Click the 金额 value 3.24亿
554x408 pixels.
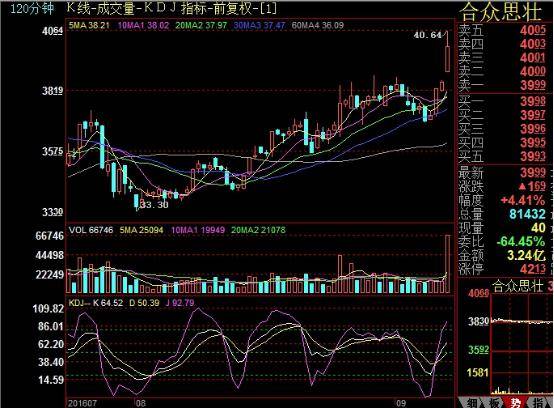(527, 255)
